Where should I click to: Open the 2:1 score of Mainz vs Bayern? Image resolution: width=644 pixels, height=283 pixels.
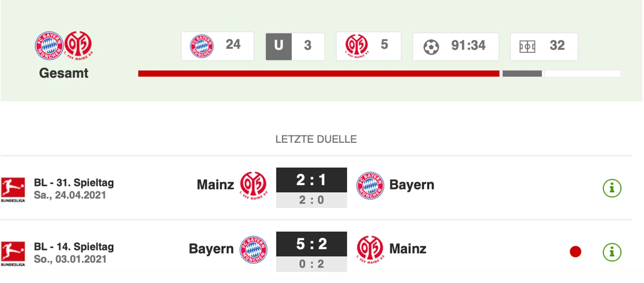[311, 180]
